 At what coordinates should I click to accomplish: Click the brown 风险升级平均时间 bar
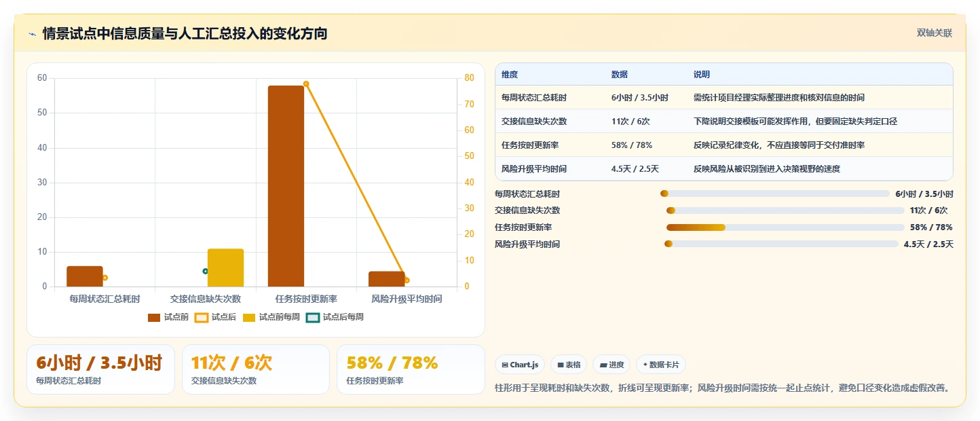(x=386, y=279)
